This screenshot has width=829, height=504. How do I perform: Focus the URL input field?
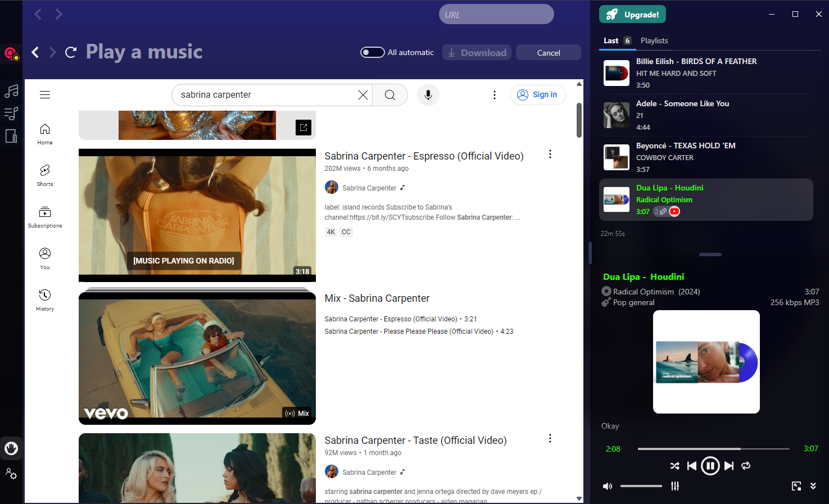click(x=496, y=14)
